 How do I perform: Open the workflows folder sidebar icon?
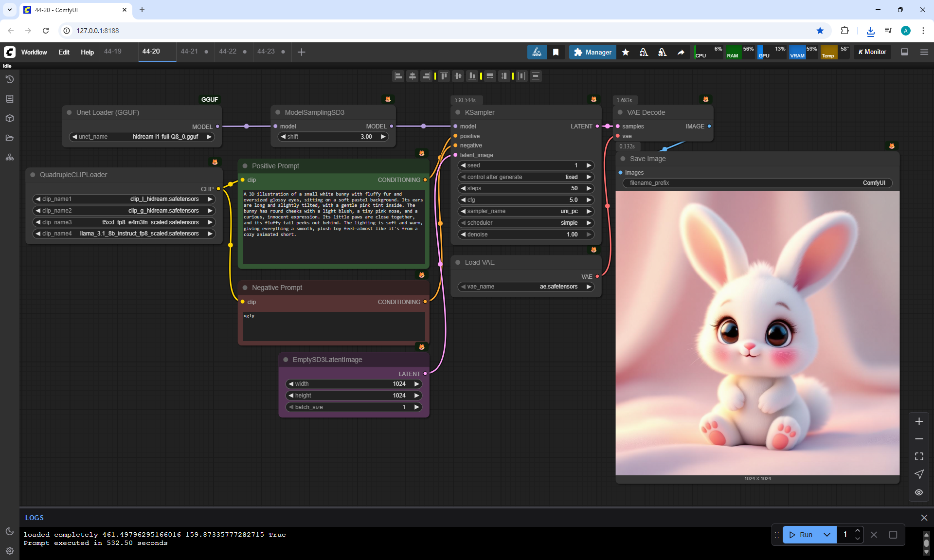(x=10, y=138)
